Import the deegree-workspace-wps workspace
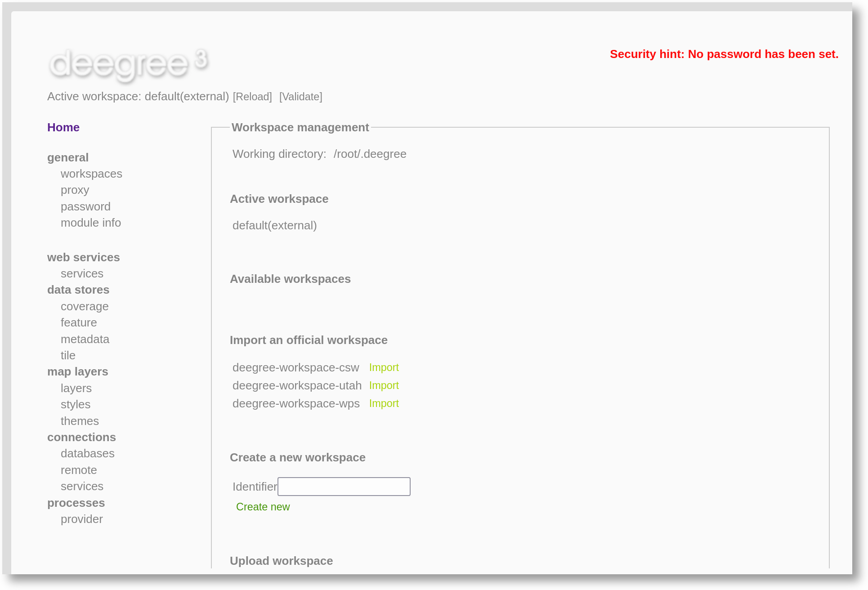868x590 pixels. [x=384, y=403]
